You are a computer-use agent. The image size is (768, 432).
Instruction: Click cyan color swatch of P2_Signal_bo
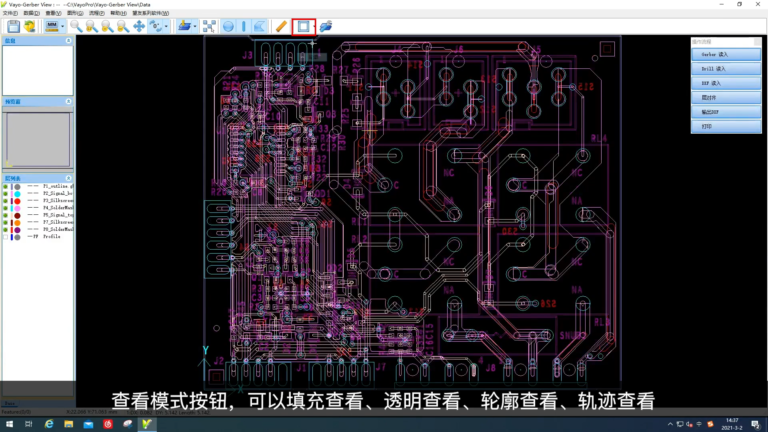[17, 194]
